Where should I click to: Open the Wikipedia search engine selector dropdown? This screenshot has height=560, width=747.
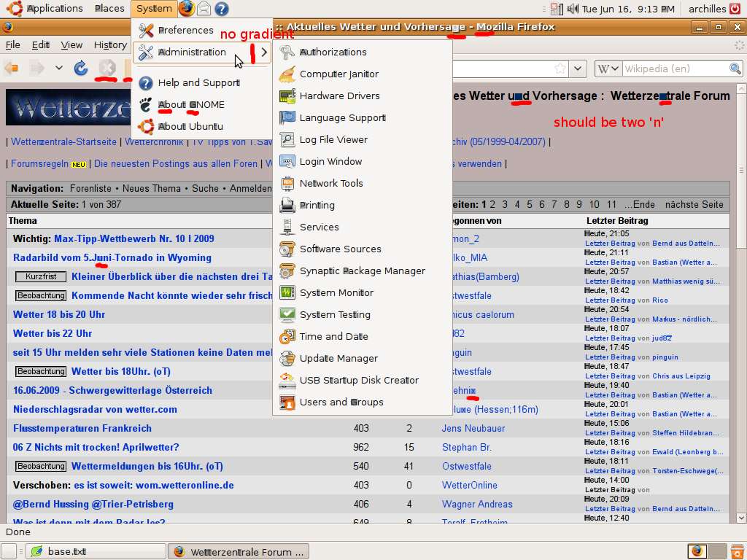(607, 69)
